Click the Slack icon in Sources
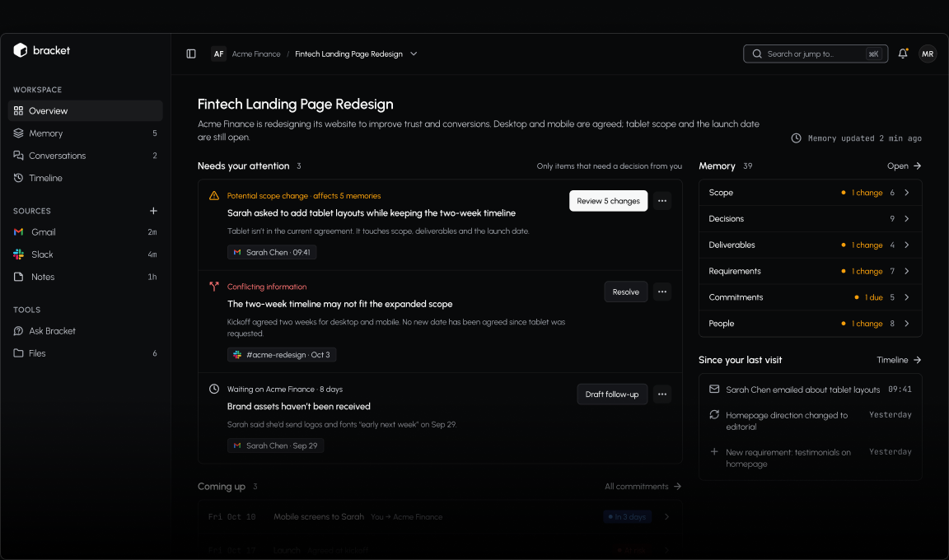The image size is (949, 560). [19, 254]
